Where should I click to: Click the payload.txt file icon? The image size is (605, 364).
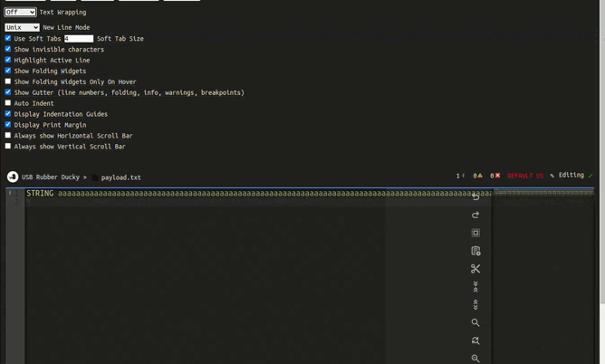click(x=95, y=177)
